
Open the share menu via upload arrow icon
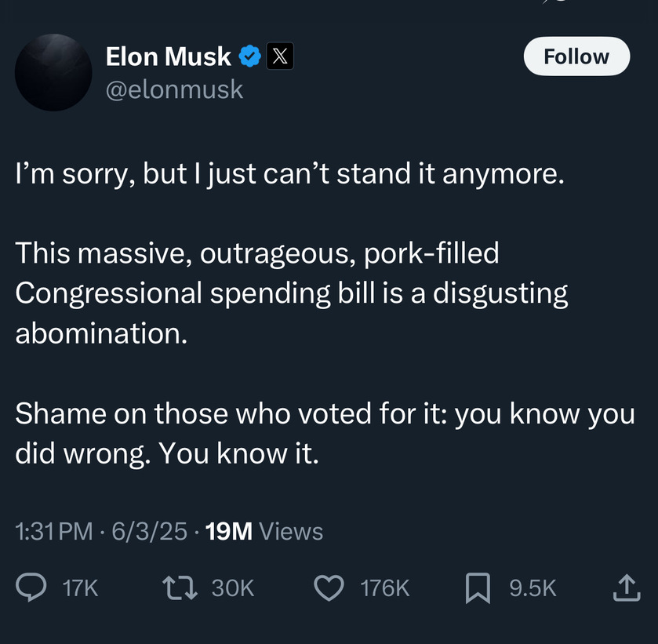[x=627, y=588]
